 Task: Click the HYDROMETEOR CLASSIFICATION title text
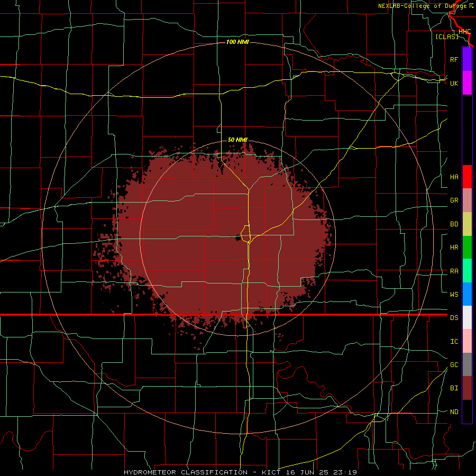186,472
